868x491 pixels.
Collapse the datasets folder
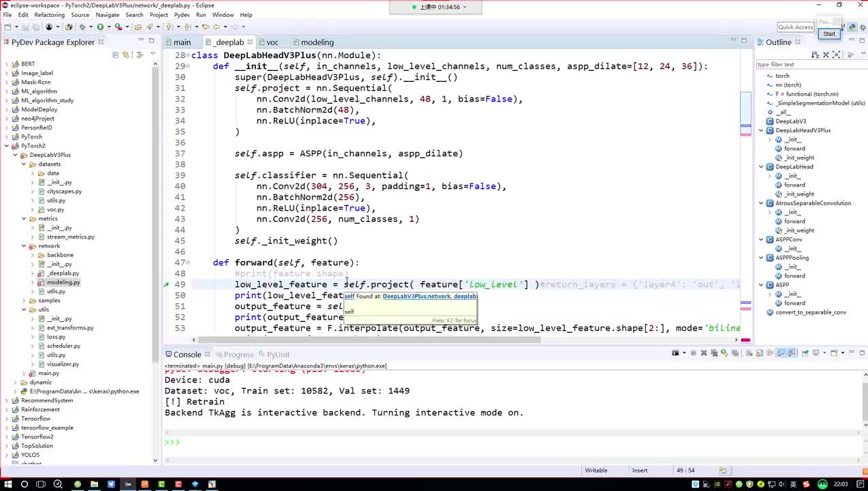click(x=23, y=164)
